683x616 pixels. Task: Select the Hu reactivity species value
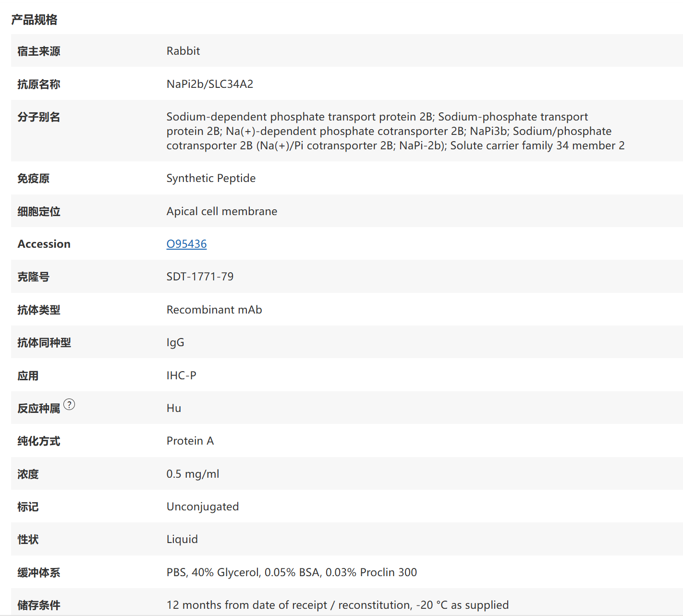173,408
